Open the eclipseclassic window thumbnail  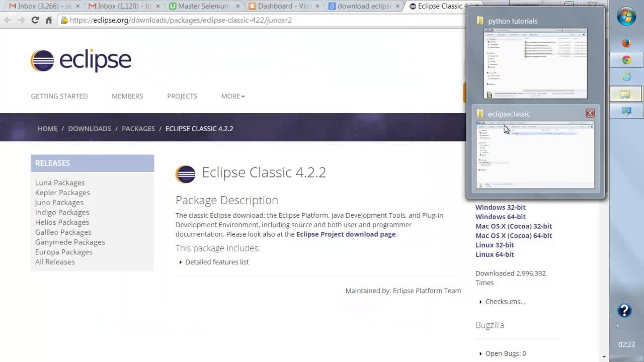click(x=535, y=155)
